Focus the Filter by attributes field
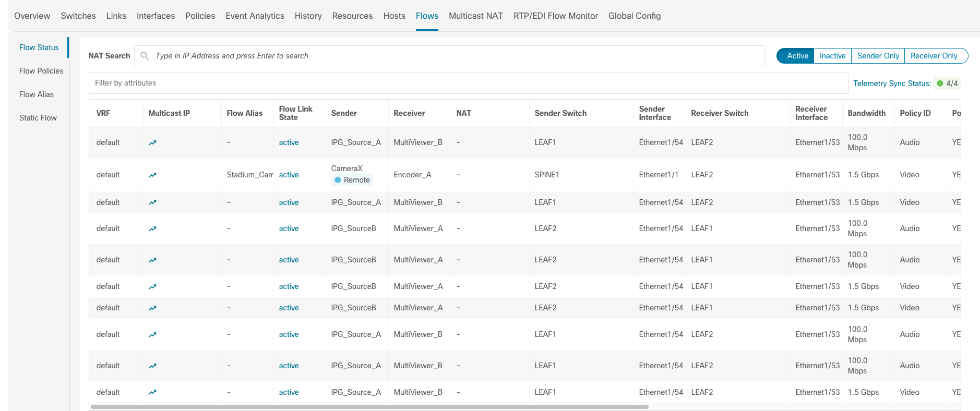Viewport: 980px width, 411px height. coord(468,83)
